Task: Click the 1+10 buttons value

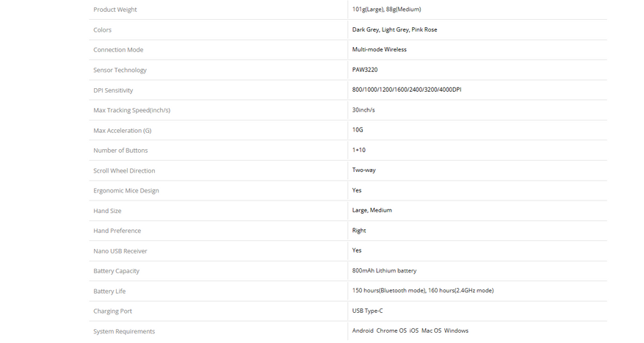Action: pos(358,150)
